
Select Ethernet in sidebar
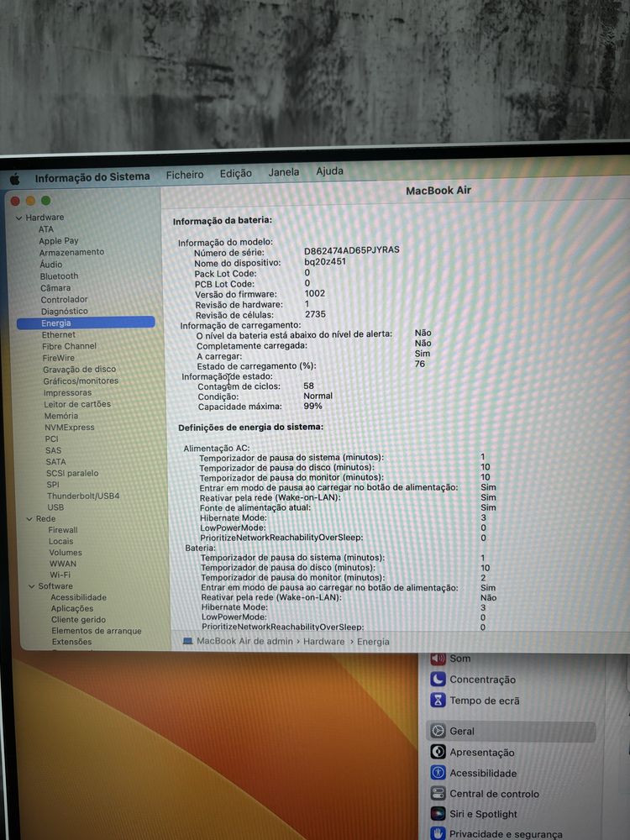[x=59, y=335]
